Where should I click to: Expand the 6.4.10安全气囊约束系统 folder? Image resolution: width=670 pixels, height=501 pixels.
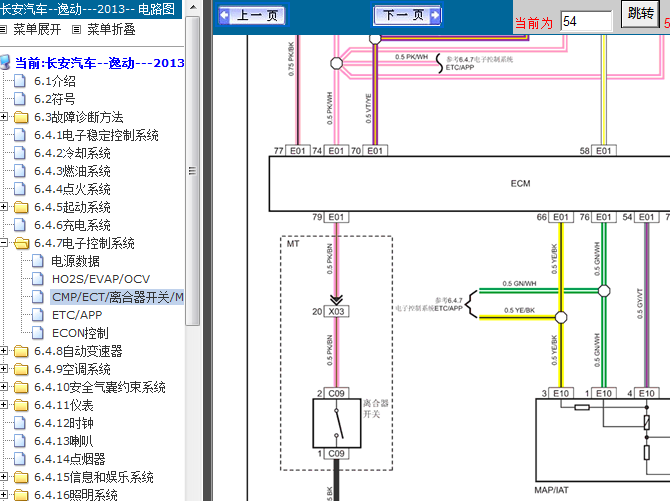tap(4, 387)
